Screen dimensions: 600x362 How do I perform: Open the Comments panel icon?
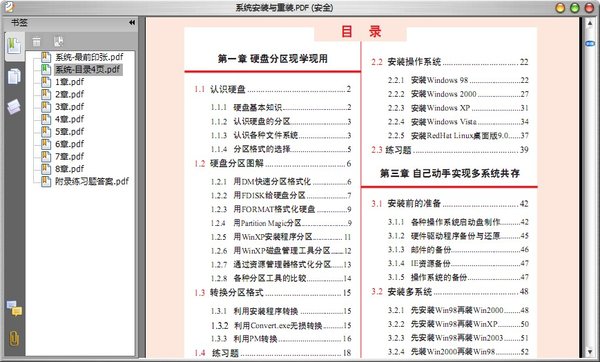point(14,308)
